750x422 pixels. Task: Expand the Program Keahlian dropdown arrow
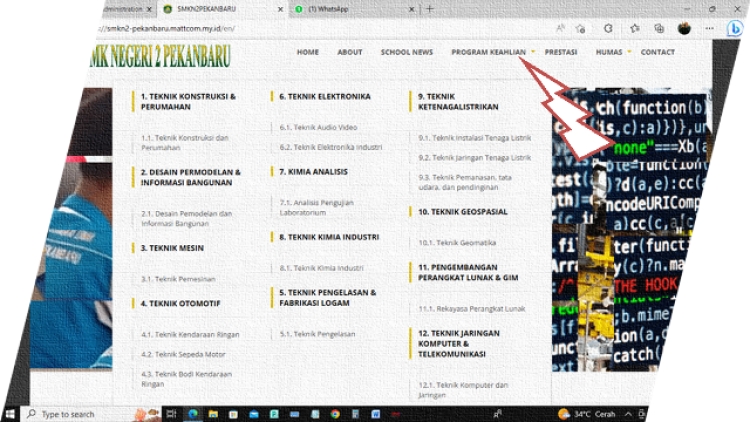(x=533, y=52)
